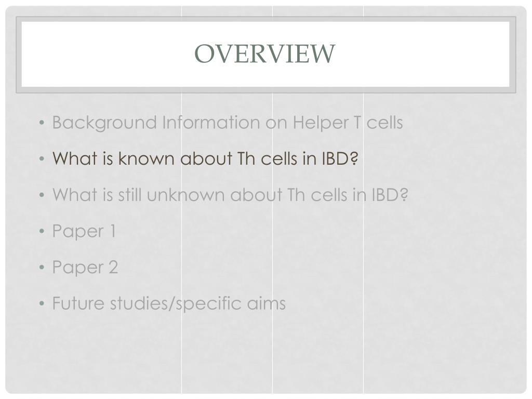Click the OVERVIEW slide title text
Screen dimensions: 532x399
264,54
